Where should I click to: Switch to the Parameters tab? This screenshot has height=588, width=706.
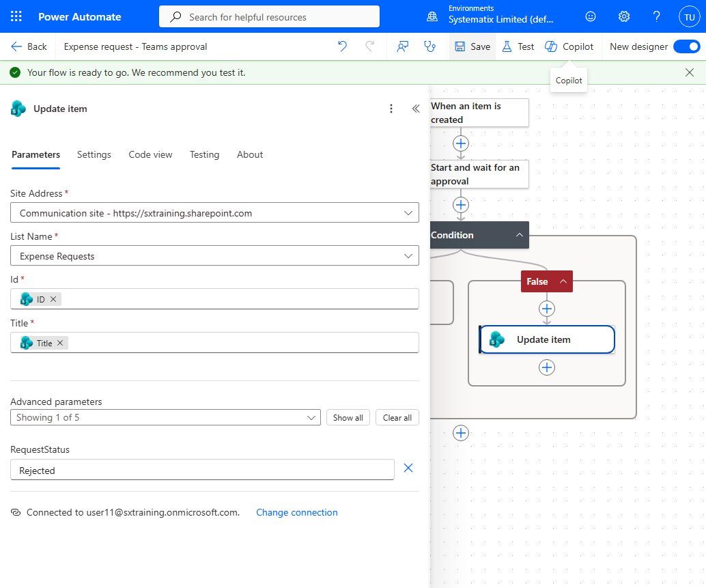pos(36,154)
